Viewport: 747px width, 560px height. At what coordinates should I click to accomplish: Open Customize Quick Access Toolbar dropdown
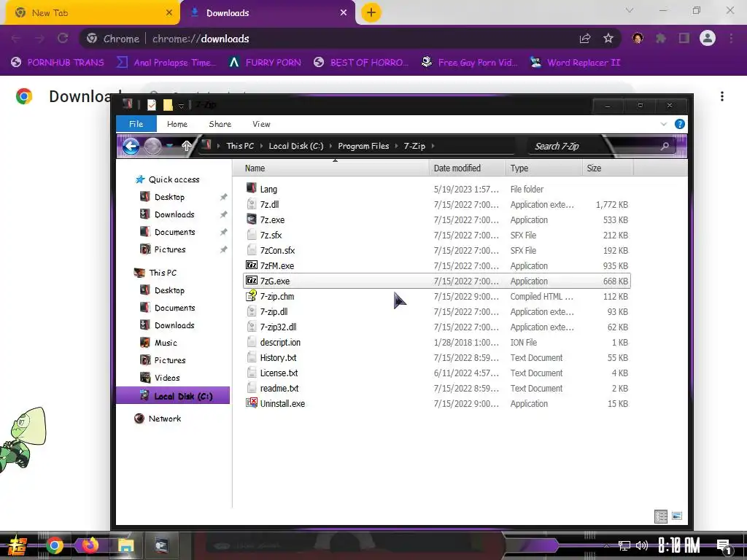click(x=181, y=106)
